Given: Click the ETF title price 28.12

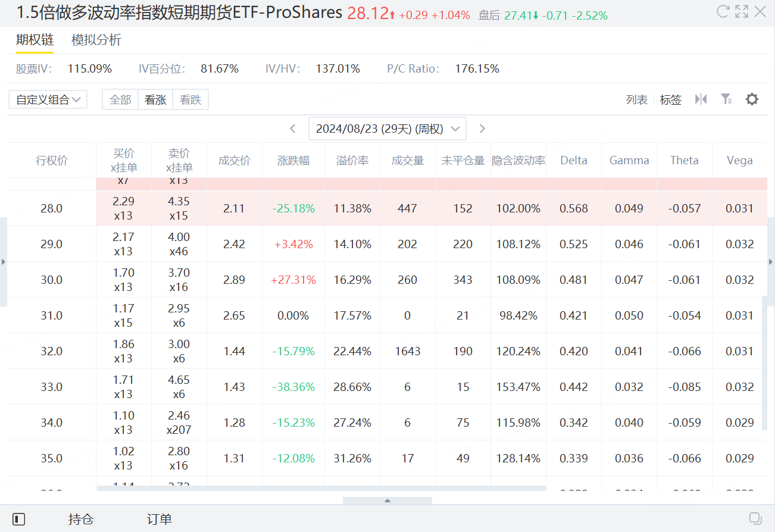Looking at the screenshot, I should point(367,13).
